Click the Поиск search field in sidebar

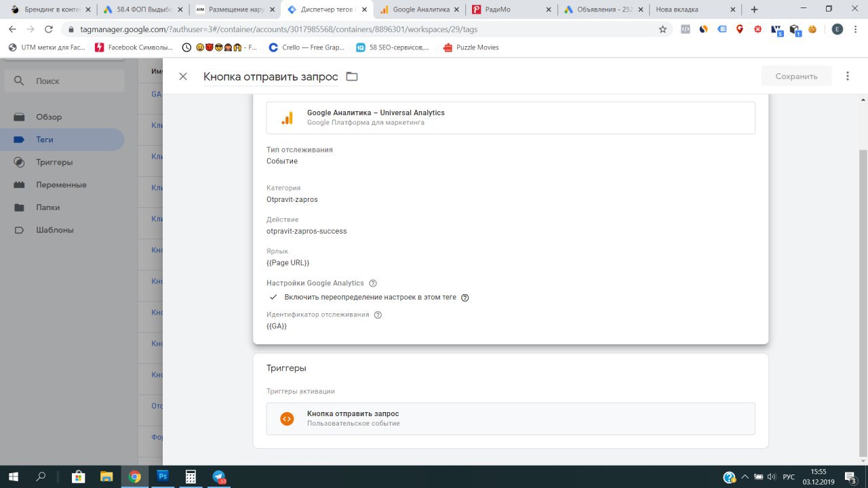(x=64, y=81)
